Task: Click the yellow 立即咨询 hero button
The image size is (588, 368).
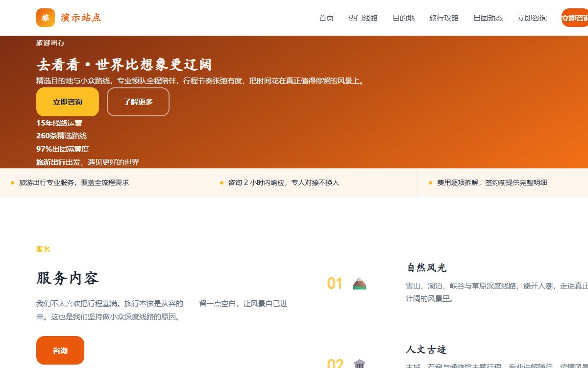Action: tap(68, 102)
